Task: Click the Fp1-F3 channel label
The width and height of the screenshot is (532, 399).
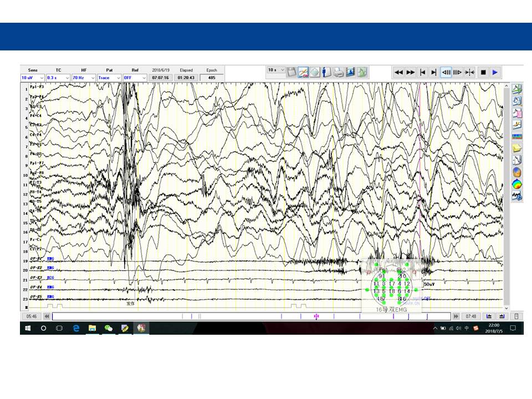Action: click(37, 87)
